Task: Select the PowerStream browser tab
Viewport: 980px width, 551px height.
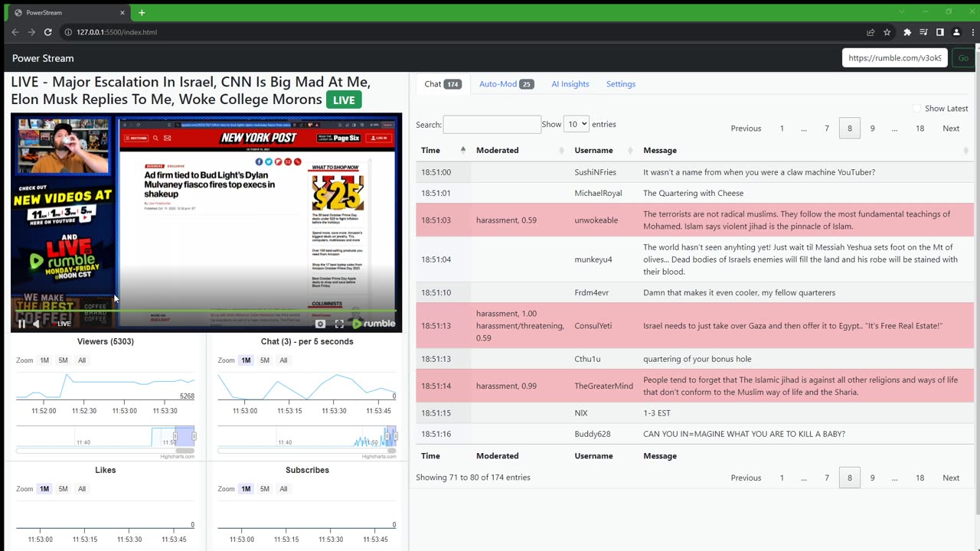Action: [69, 13]
